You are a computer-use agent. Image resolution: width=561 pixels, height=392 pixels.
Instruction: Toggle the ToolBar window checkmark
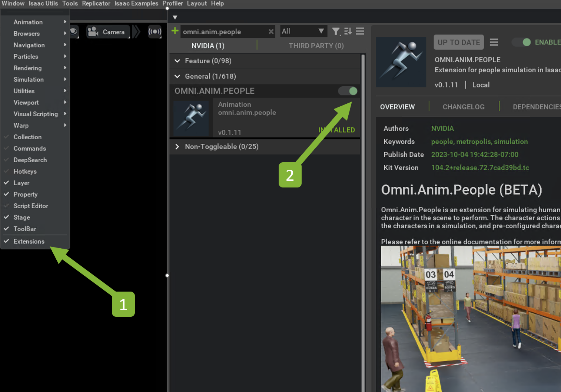tap(35, 229)
